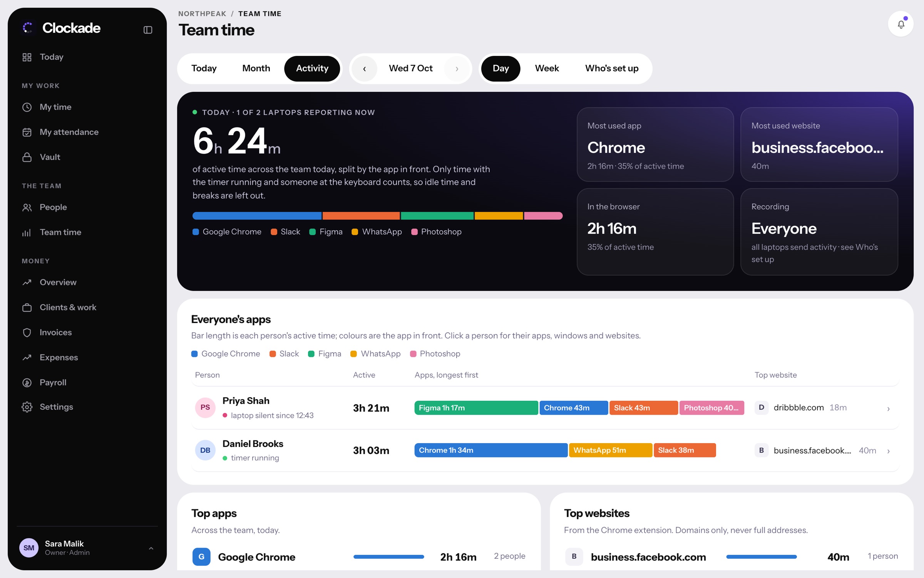Switch to the Week view

pos(547,69)
